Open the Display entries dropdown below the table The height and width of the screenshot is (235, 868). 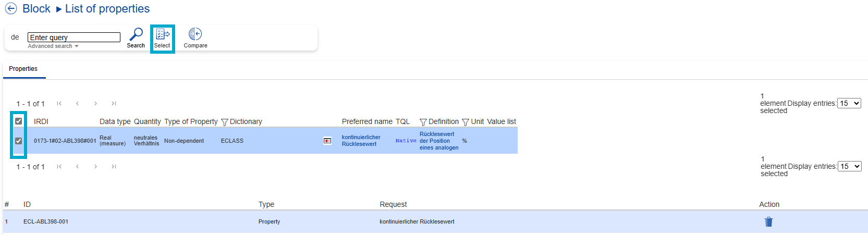(x=849, y=166)
